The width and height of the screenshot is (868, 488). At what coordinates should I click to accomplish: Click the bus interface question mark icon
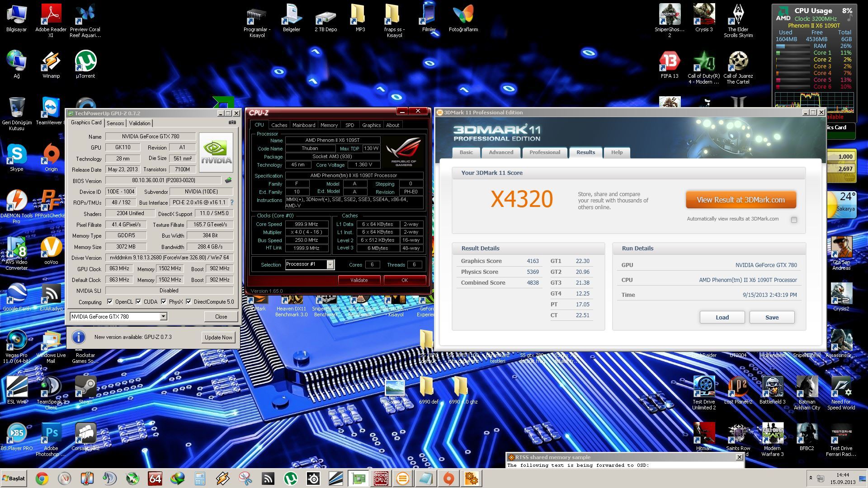(x=232, y=202)
